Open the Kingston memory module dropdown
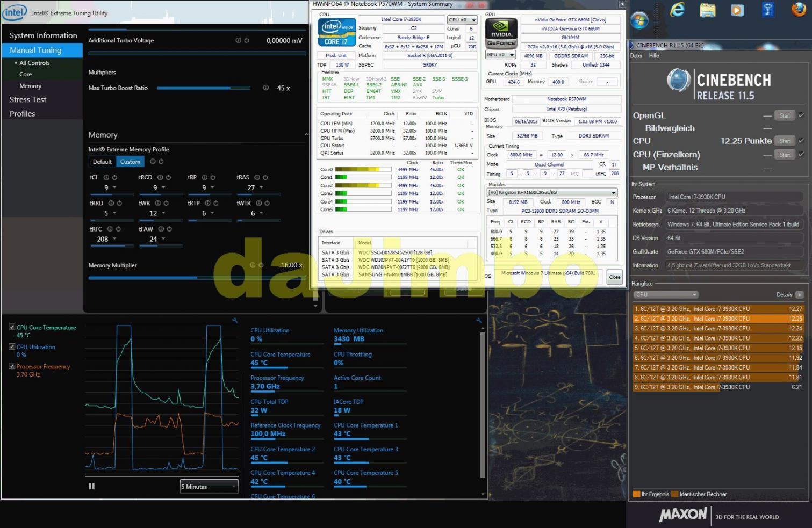Screen dimensions: 812x528 pyautogui.click(x=552, y=192)
